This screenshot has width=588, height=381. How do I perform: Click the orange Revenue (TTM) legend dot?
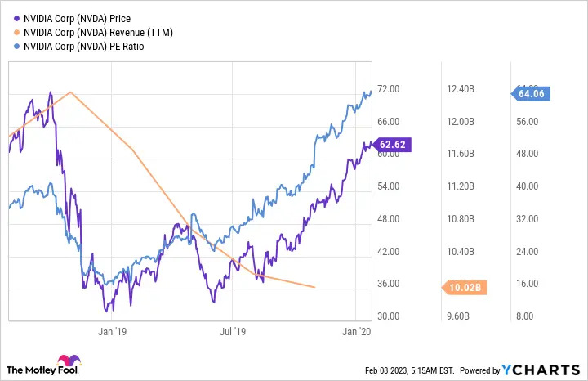(x=16, y=31)
